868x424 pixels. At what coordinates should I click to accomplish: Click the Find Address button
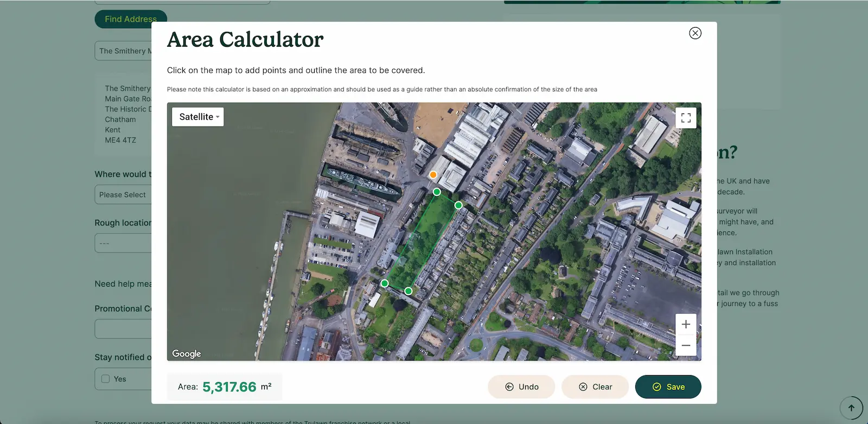131,19
